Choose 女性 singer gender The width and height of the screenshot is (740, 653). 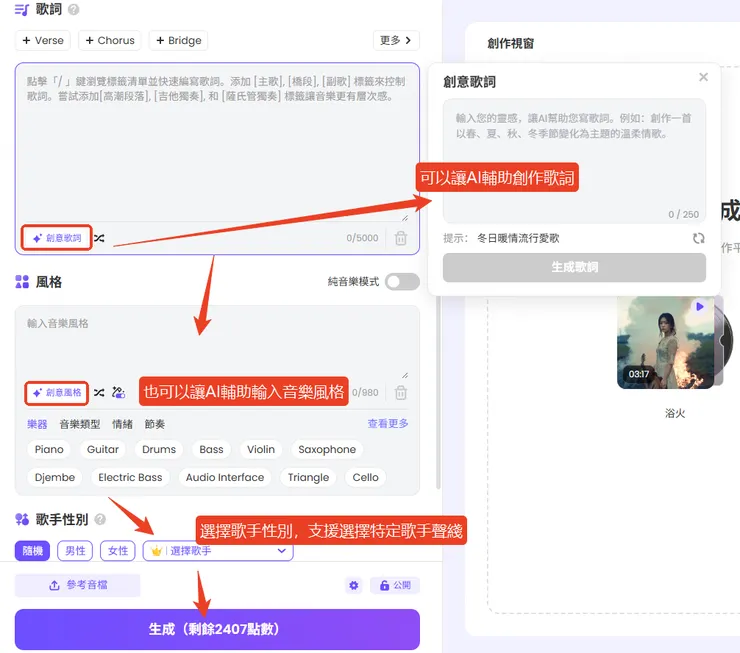118,551
